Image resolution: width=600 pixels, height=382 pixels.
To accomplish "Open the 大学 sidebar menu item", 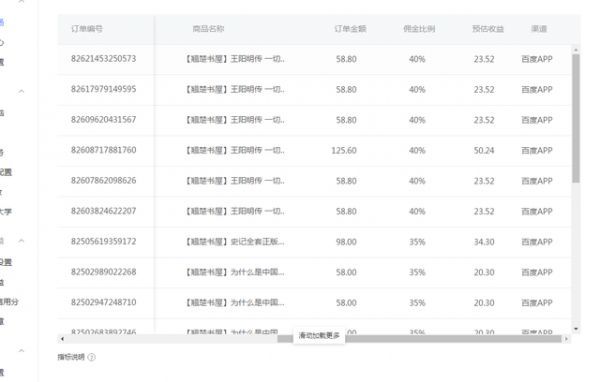I will [5, 211].
